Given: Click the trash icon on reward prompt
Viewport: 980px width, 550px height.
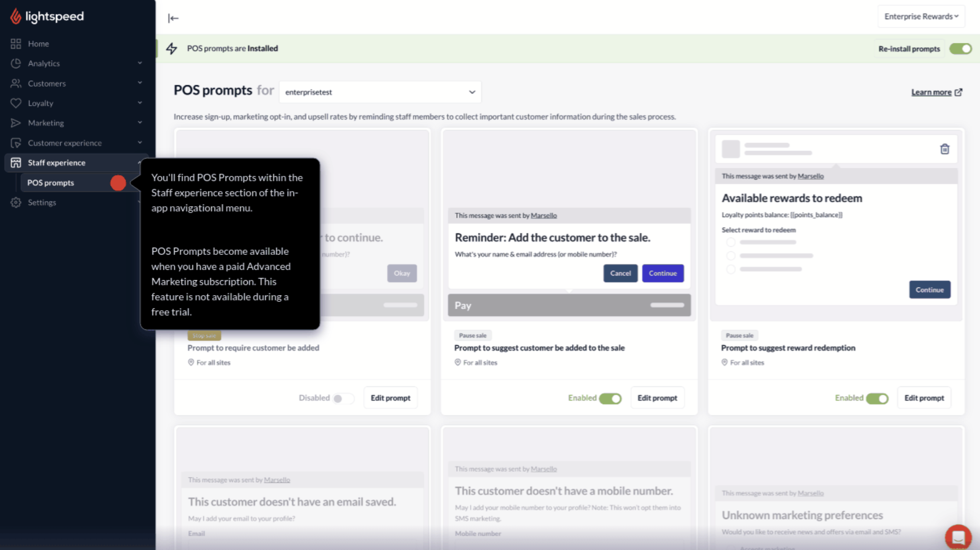Looking at the screenshot, I should click(x=944, y=149).
